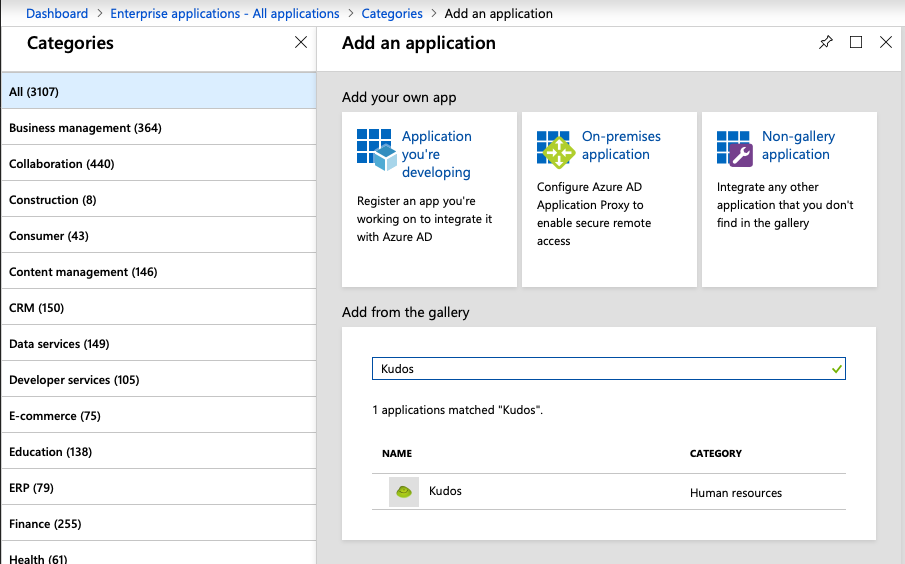
Task: Go to Dashboard breadcrumb
Action: 57,13
